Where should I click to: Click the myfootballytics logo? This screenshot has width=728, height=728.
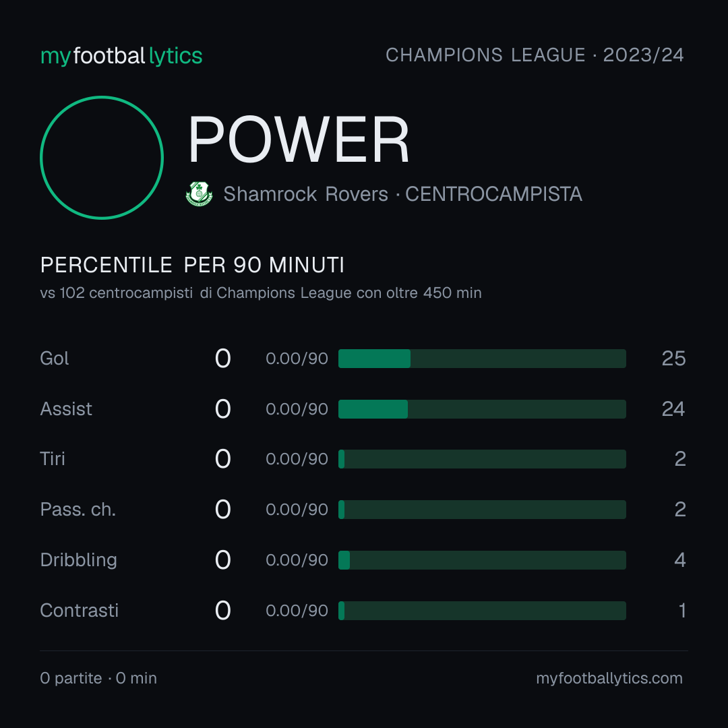pyautogui.click(x=121, y=56)
